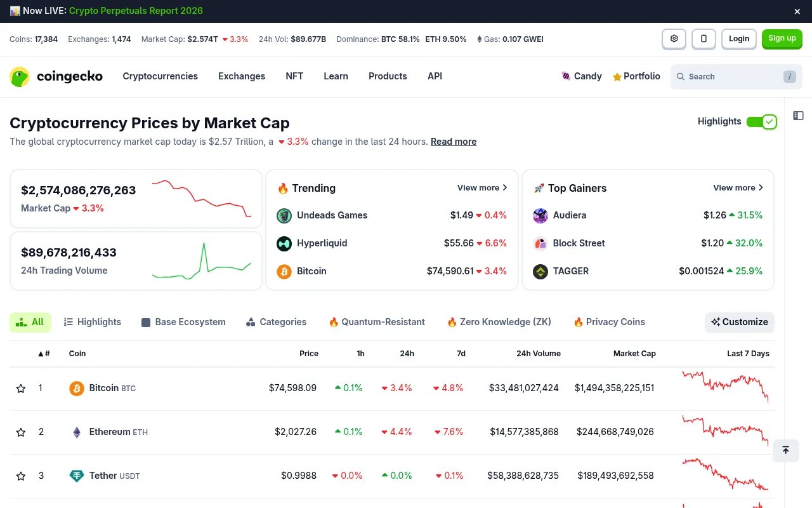The width and height of the screenshot is (812, 508).
Task: Click the Block Street coin icon
Action: pos(540,243)
